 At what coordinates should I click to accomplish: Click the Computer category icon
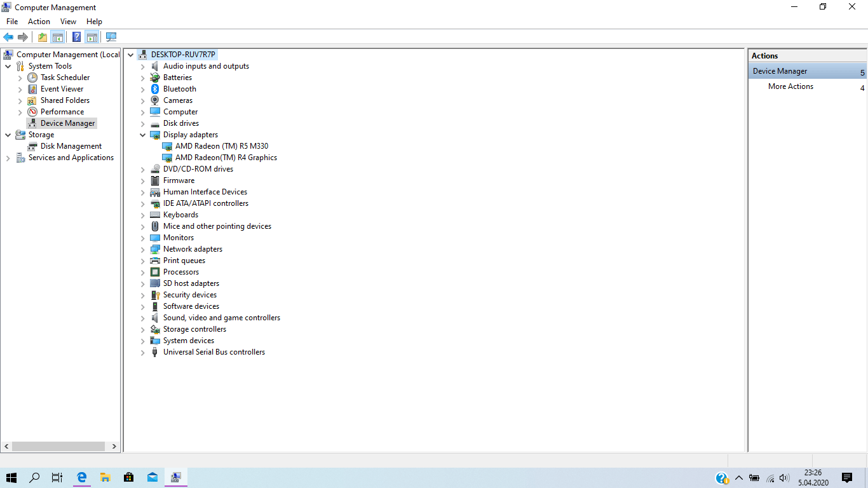pos(155,112)
